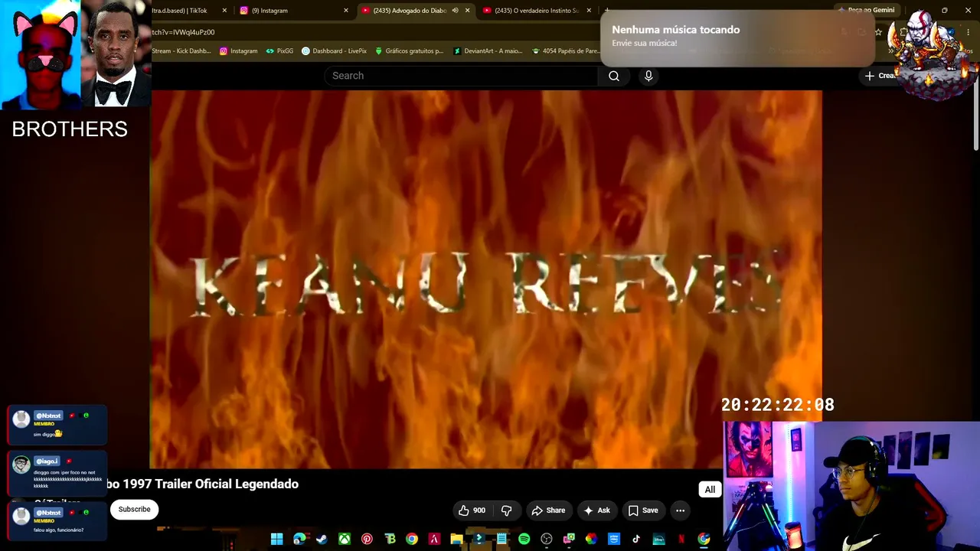Viewport: 980px width, 551px height.
Task: Close the Instagram browser tab
Action: (346, 11)
